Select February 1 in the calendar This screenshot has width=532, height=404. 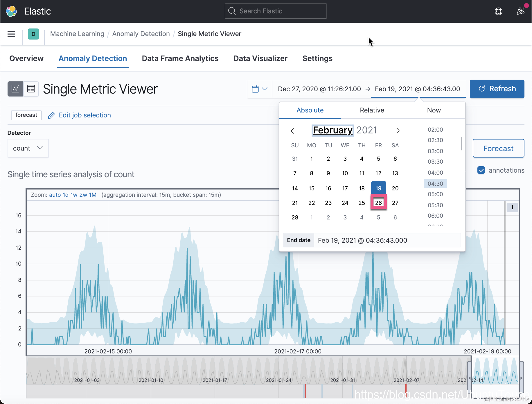[312, 159]
